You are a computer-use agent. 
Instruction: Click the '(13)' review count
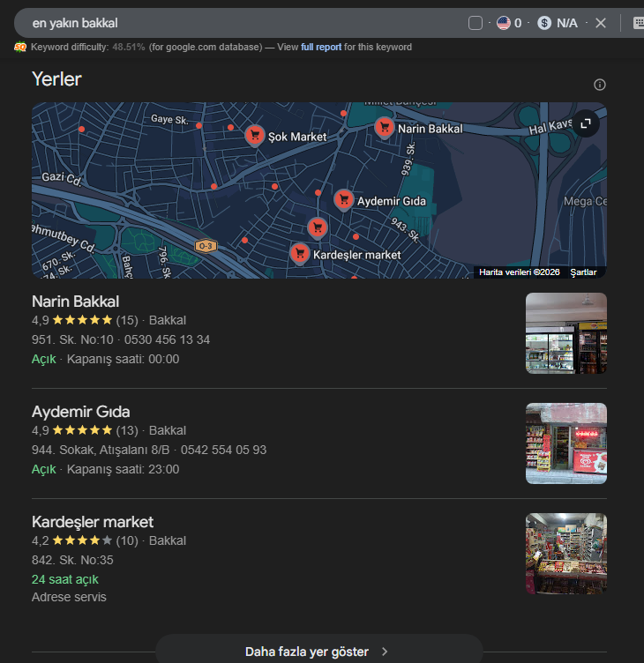tap(127, 430)
